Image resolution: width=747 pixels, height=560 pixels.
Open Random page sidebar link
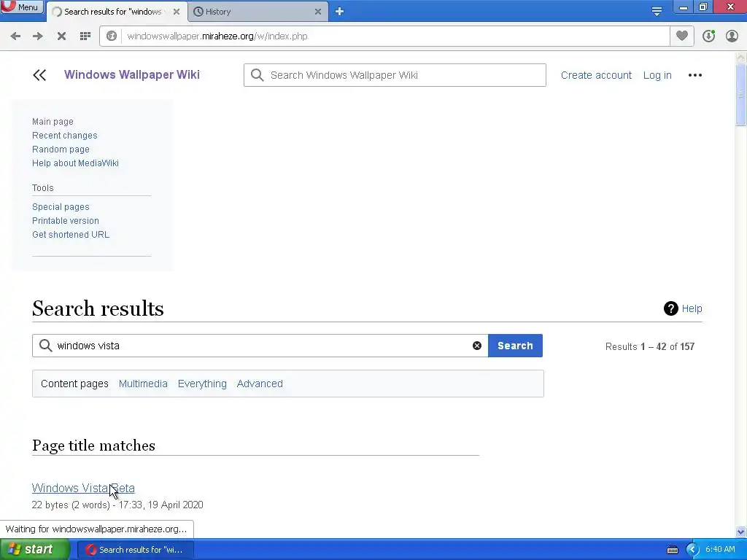(x=61, y=149)
